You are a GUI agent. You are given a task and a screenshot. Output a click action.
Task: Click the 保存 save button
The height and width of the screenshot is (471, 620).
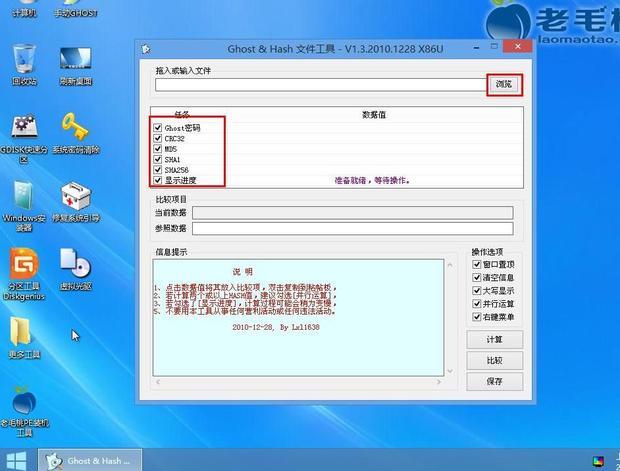495,382
